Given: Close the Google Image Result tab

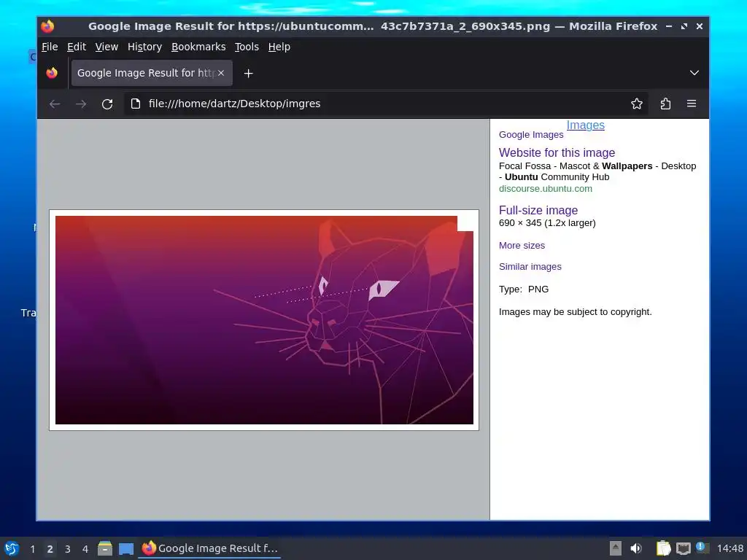Looking at the screenshot, I should [x=221, y=73].
